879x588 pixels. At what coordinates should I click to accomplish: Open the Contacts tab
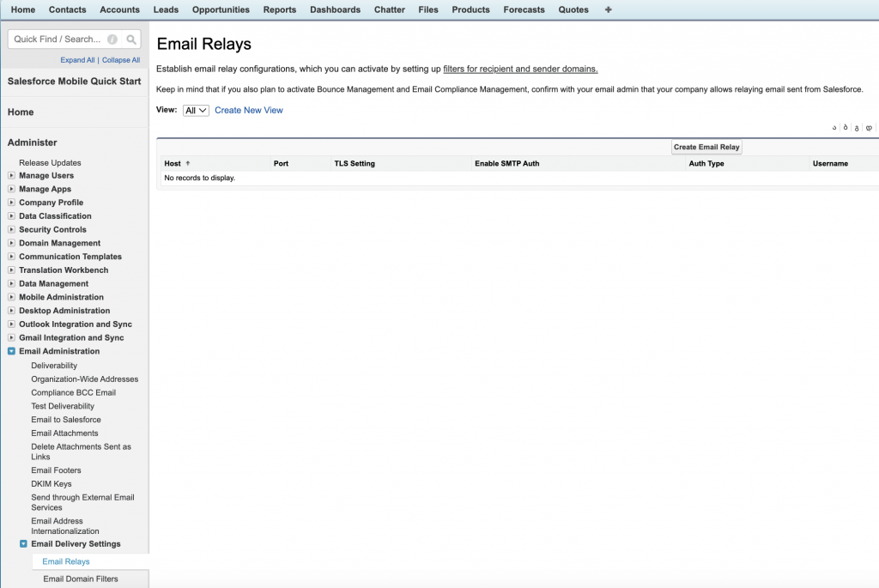(67, 9)
